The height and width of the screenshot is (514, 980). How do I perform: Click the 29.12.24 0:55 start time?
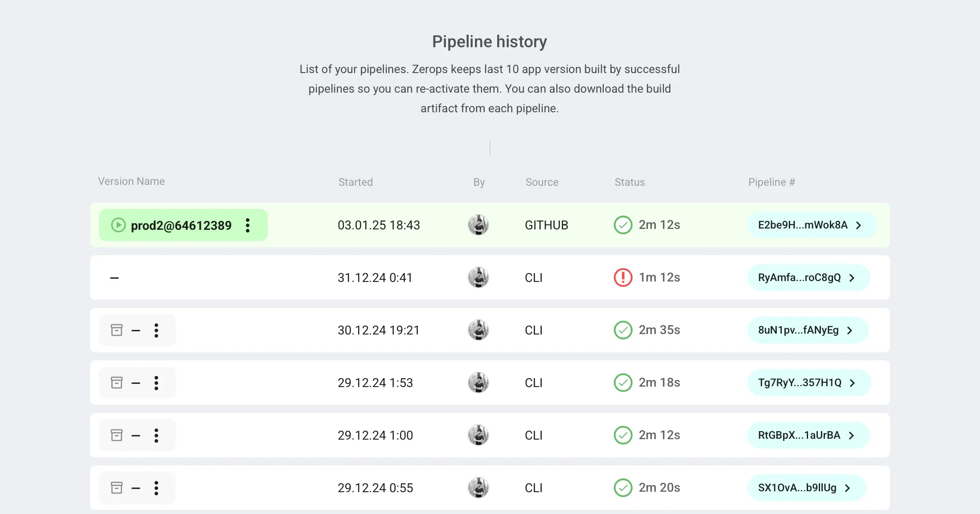point(375,488)
